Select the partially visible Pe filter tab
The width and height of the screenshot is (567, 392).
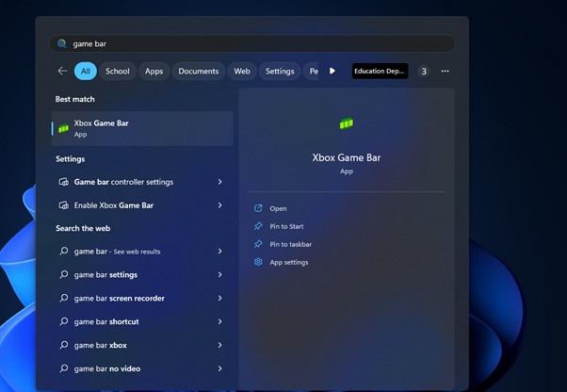coord(312,72)
